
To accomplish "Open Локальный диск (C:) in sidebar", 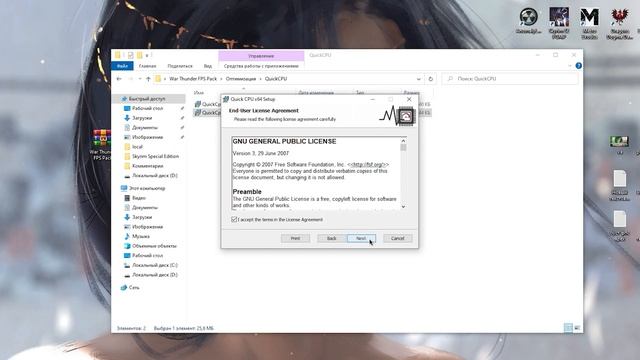I will (155, 265).
